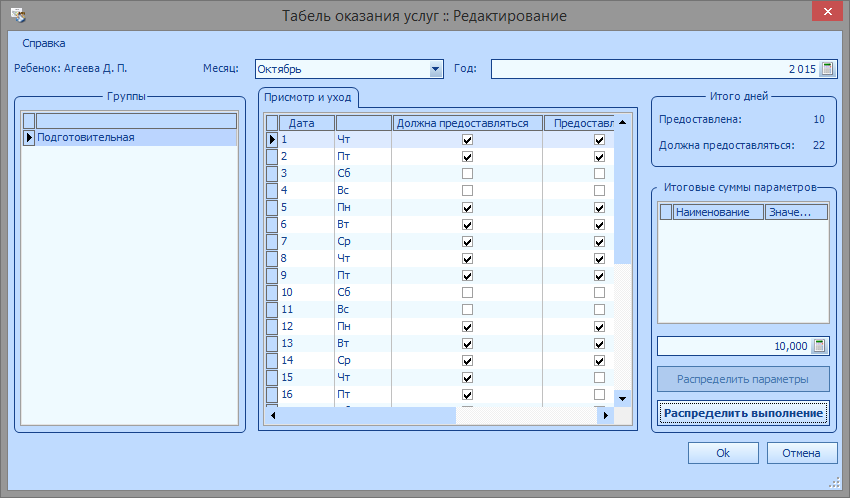Open the Справка menu

(x=44, y=43)
